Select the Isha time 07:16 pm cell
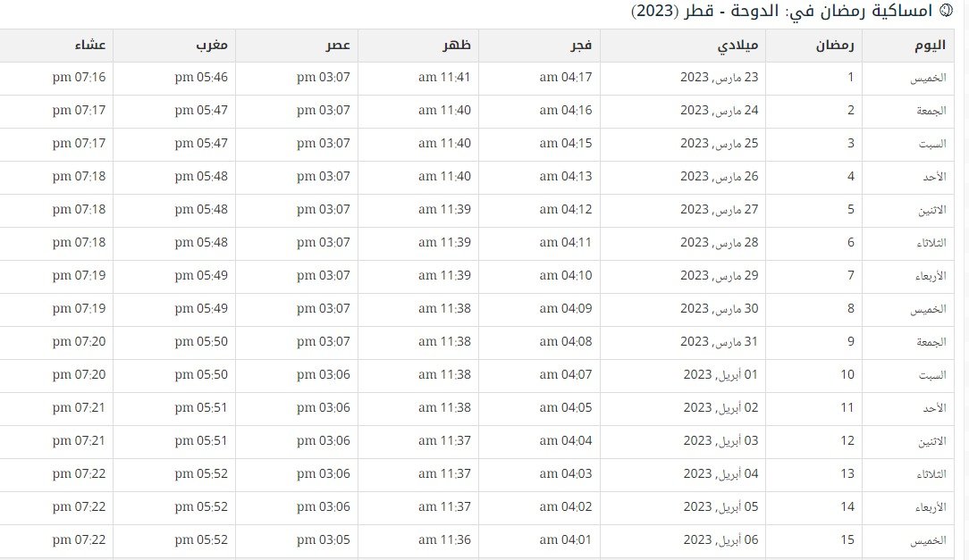Screen dimensions: 969x560 (79, 78)
